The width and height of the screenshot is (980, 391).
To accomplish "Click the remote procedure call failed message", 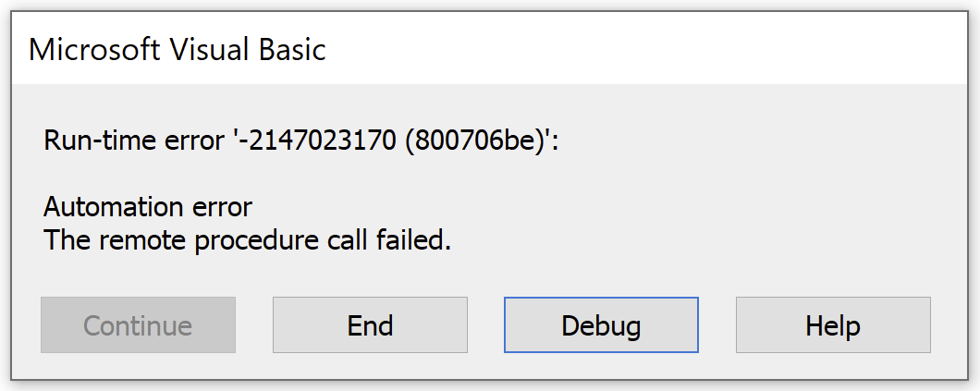I will tap(247, 240).
